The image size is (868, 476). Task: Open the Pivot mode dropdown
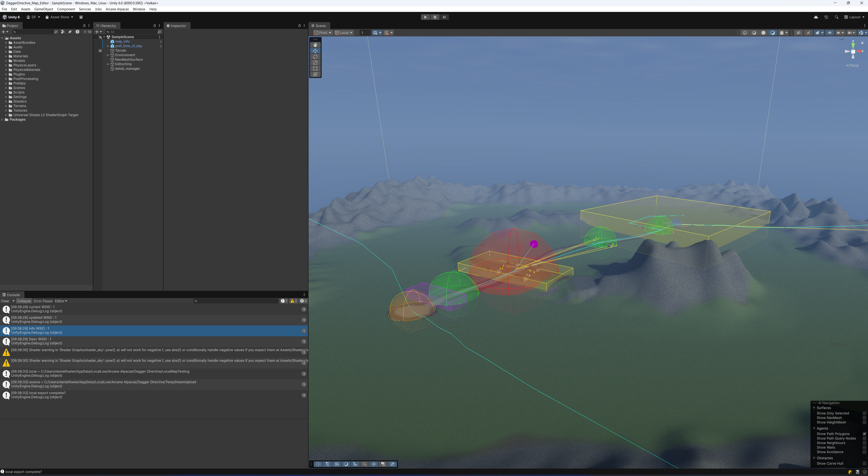pyautogui.click(x=323, y=33)
